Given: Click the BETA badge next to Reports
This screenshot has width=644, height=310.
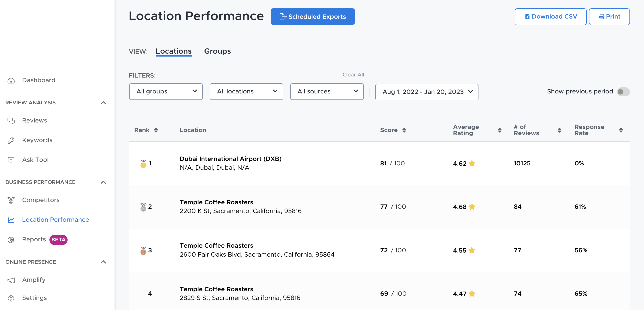Looking at the screenshot, I should (58, 240).
